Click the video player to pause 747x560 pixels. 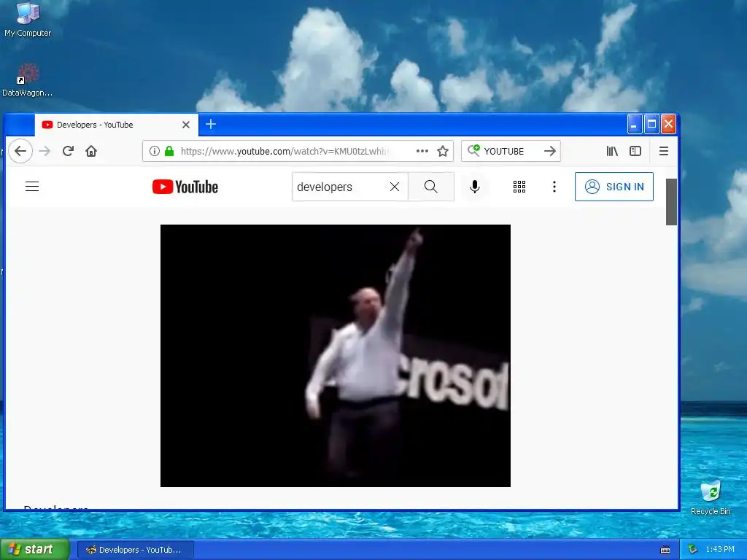point(336,355)
